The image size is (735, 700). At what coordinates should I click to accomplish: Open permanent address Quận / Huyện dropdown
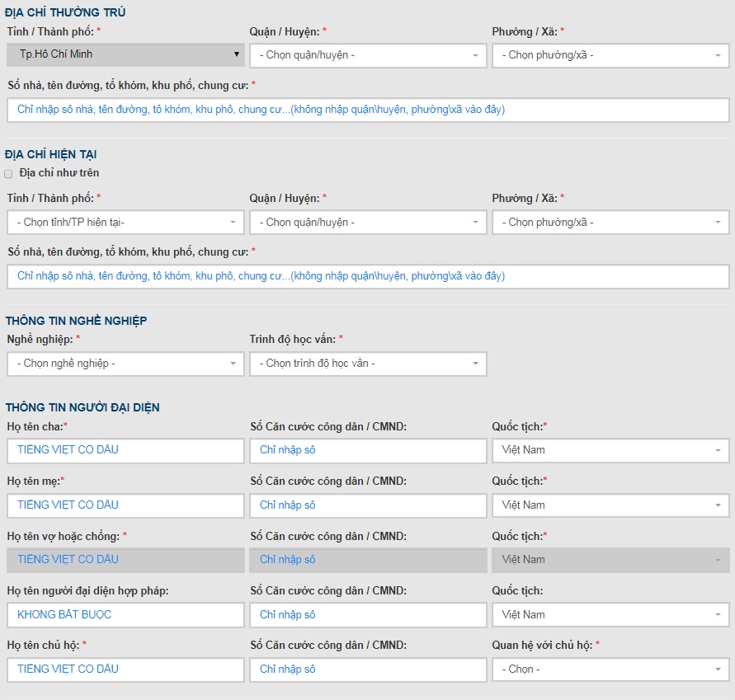coord(368,55)
